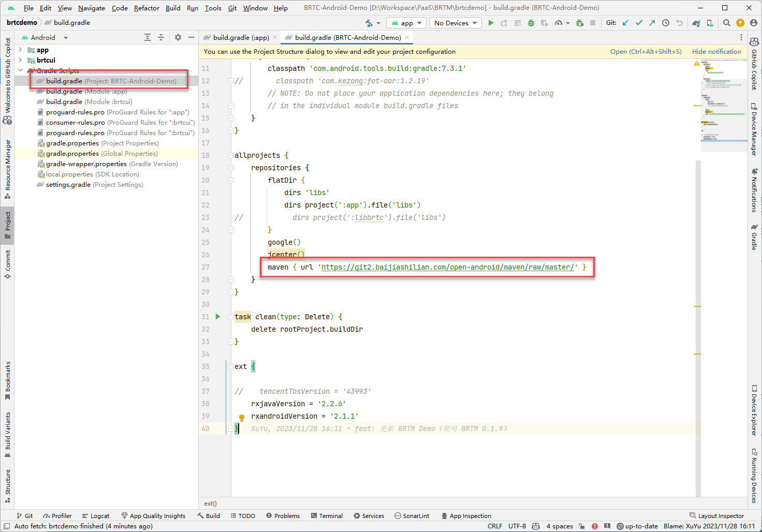
Task: Open project panel gear options
Action: tap(178, 37)
